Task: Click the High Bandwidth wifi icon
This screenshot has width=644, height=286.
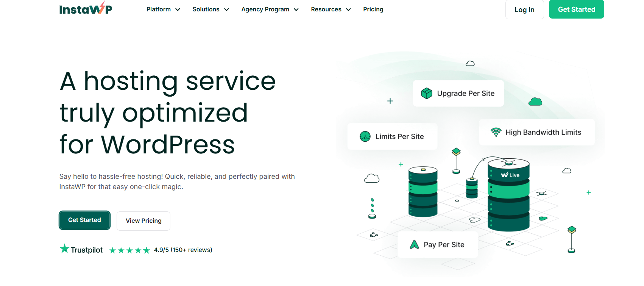Action: click(496, 132)
